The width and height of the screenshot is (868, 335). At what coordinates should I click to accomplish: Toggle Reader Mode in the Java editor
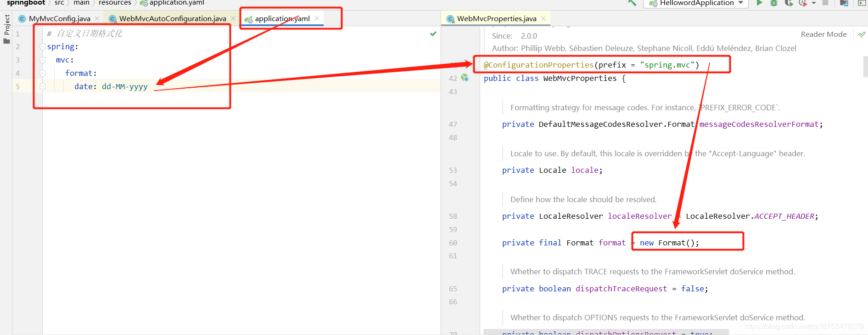[x=823, y=34]
